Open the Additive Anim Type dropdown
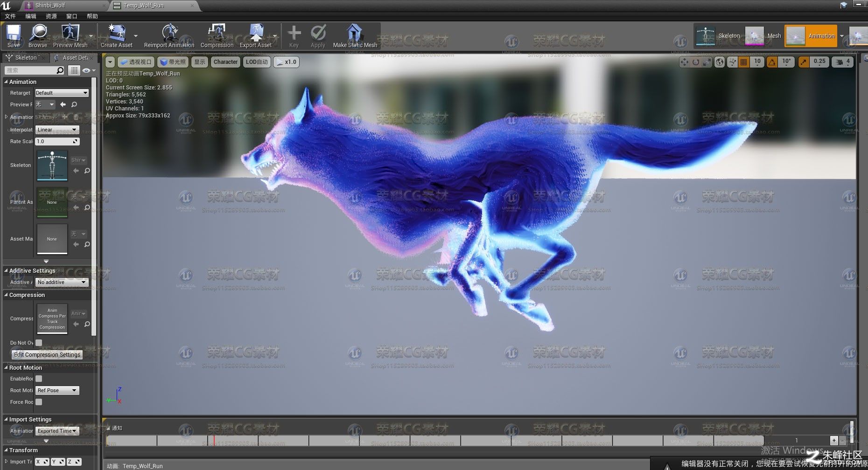The height and width of the screenshot is (470, 868). pyautogui.click(x=62, y=282)
